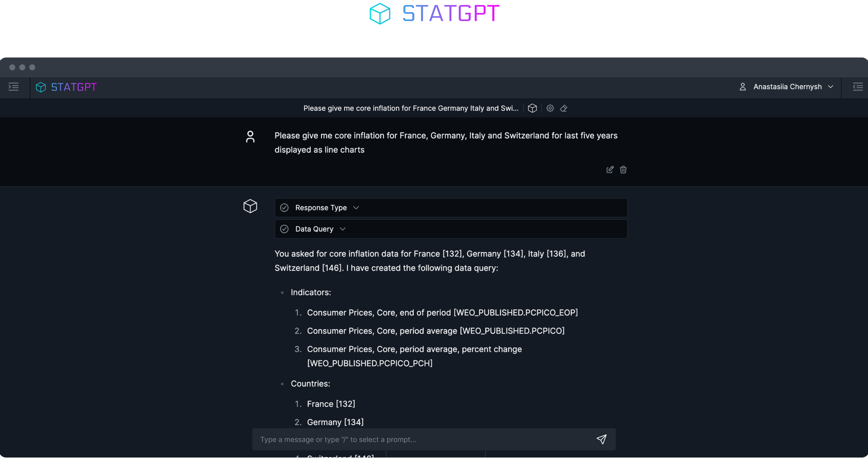Click the assistant cube avatar icon
Image resolution: width=868 pixels, height=472 pixels.
pos(250,206)
